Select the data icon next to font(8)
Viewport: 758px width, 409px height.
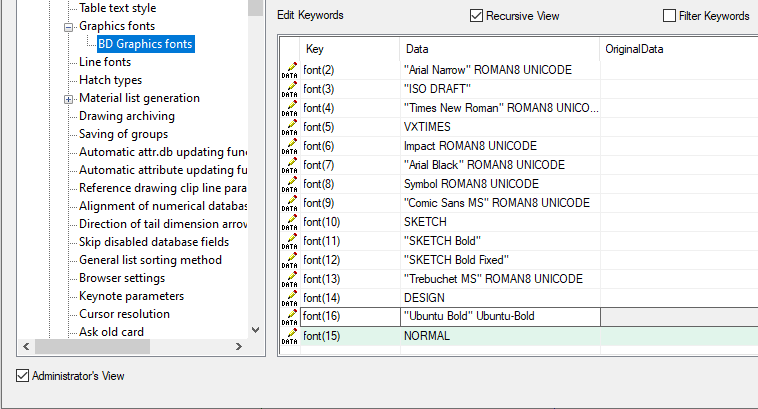289,184
